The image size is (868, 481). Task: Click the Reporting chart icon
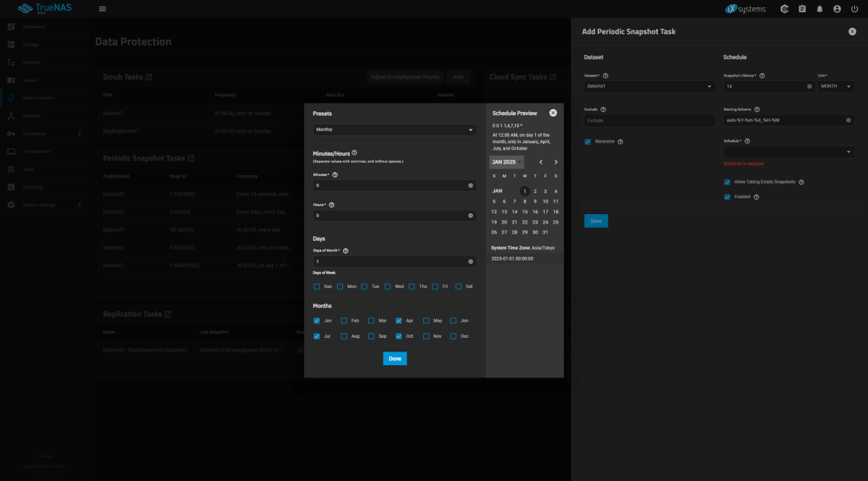[12, 187]
